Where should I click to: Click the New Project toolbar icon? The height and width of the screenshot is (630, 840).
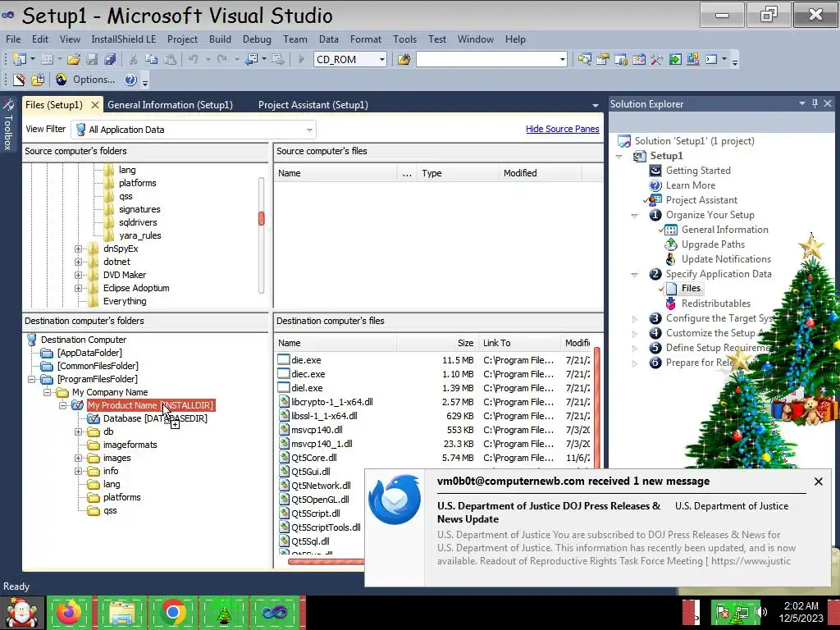(20, 59)
